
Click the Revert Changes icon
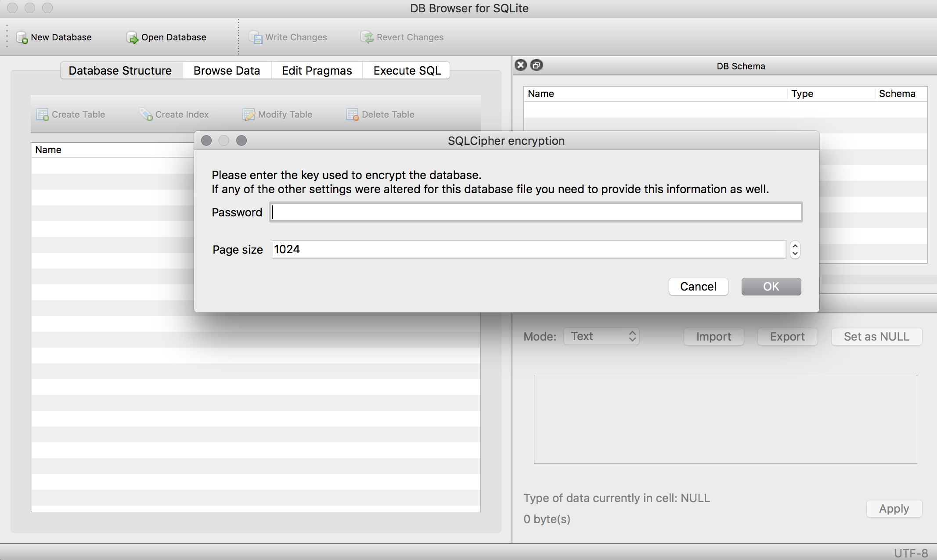coord(367,38)
